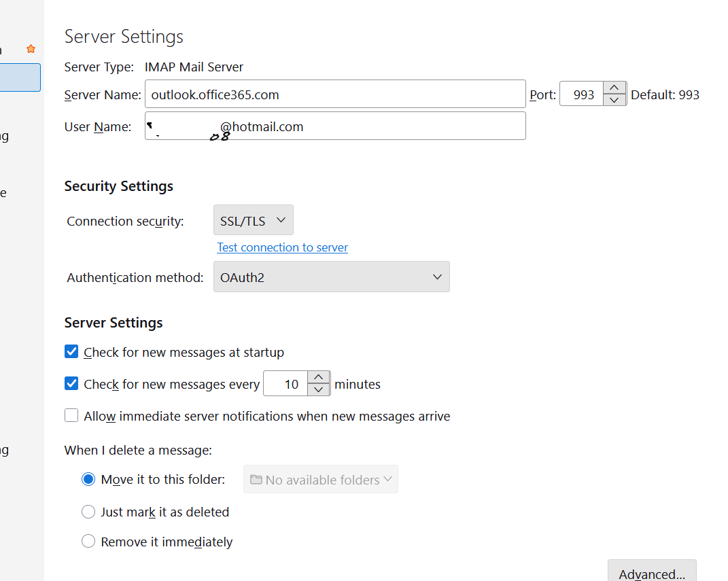Viewport: 728px width, 581px height.
Task: Toggle Check for new messages at startup
Action: [x=71, y=352]
